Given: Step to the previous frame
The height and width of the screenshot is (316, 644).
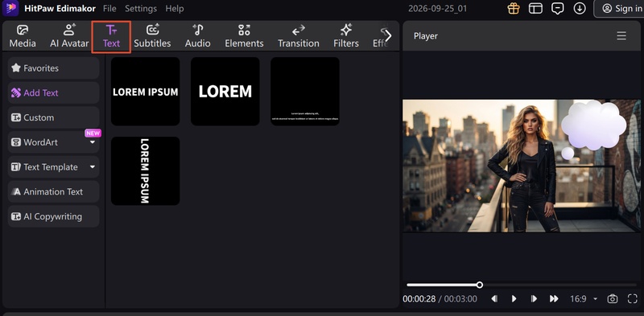Looking at the screenshot, I should pyautogui.click(x=494, y=299).
